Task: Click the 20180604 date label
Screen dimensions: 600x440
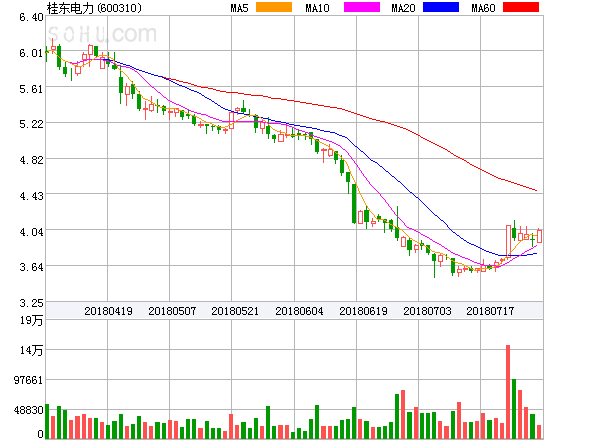Action: coord(299,311)
